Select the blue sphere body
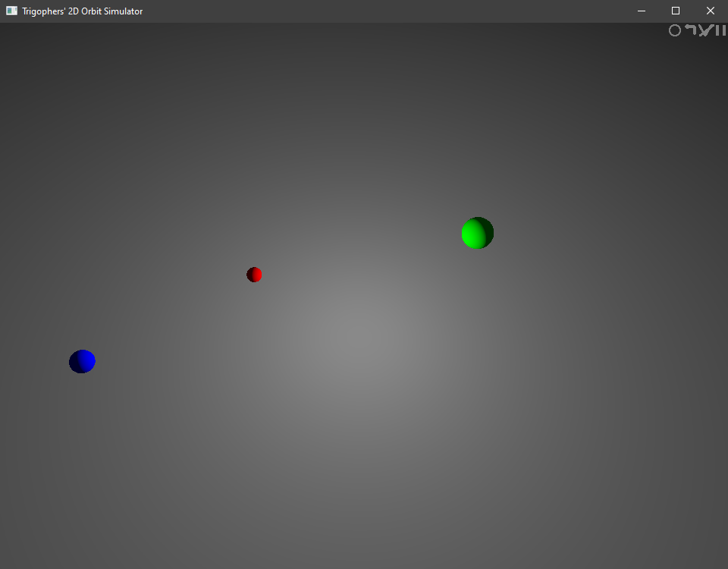 coord(82,361)
